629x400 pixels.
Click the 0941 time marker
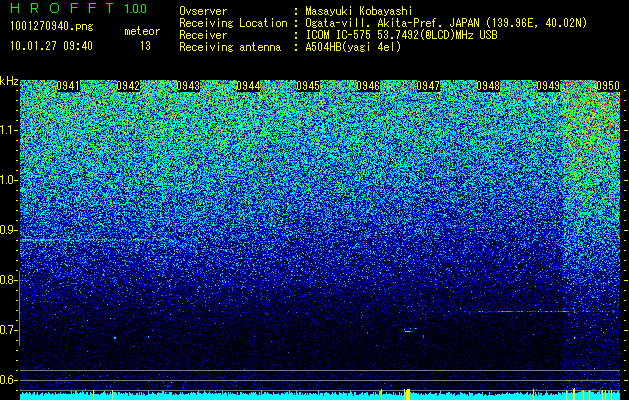pyautogui.click(x=68, y=86)
